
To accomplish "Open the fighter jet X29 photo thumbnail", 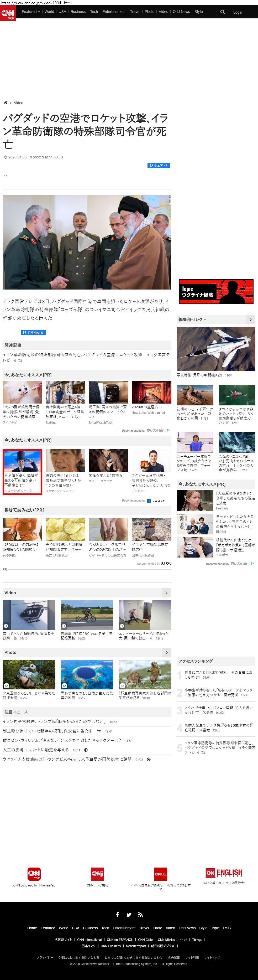I will pos(216,349).
